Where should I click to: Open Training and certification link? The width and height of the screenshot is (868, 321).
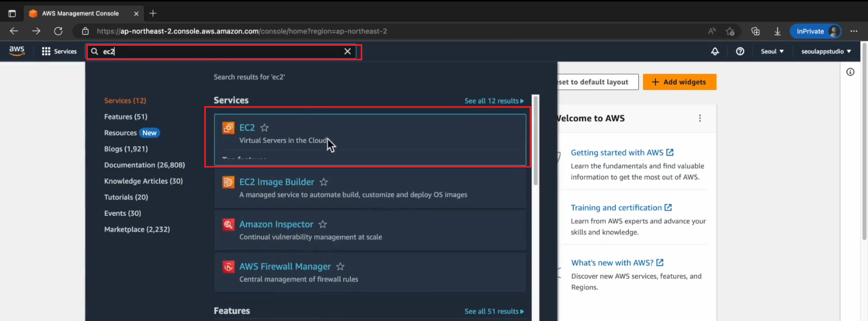[x=621, y=208]
